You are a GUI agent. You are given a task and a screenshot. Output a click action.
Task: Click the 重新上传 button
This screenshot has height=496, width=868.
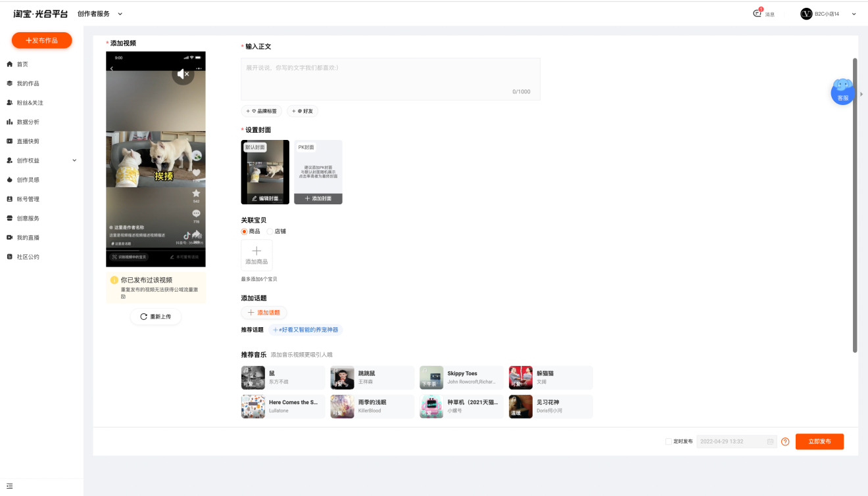tap(156, 317)
